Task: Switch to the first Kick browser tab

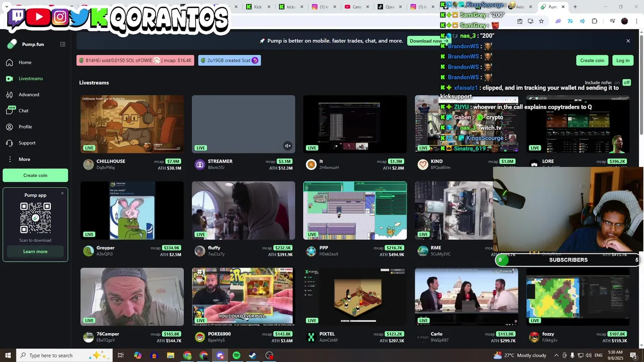Action: [258, 7]
